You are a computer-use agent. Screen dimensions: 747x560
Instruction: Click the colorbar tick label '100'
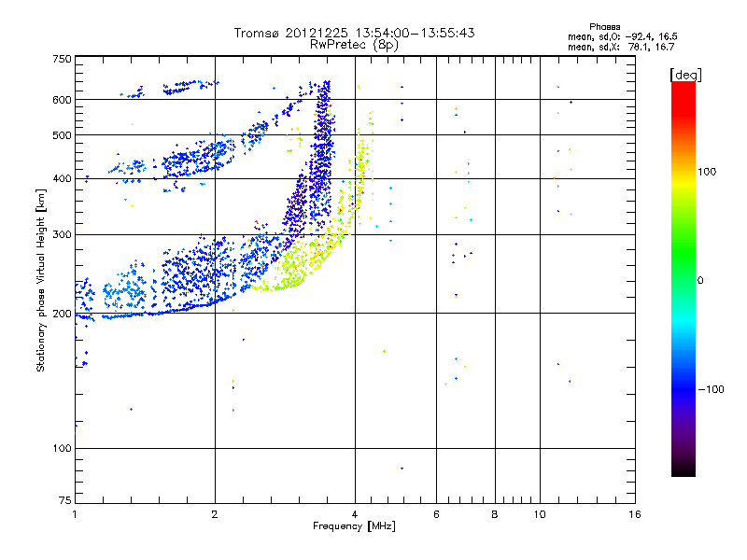tap(707, 172)
